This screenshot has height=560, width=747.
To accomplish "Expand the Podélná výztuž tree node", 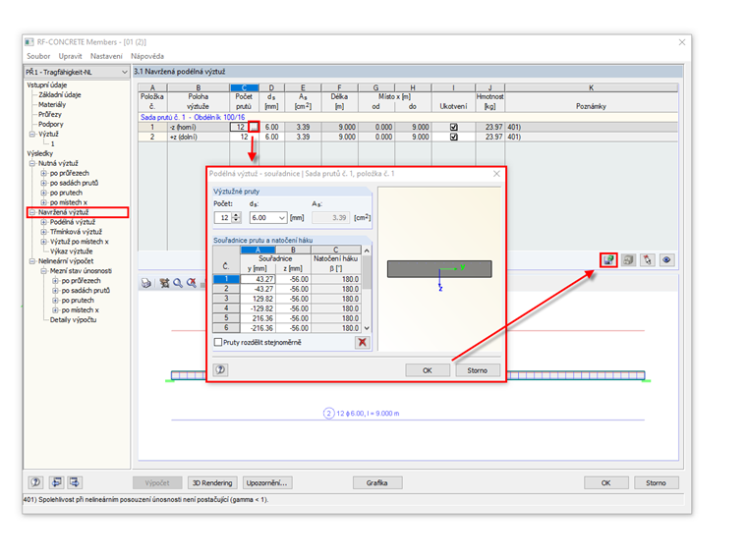I will 44,222.
